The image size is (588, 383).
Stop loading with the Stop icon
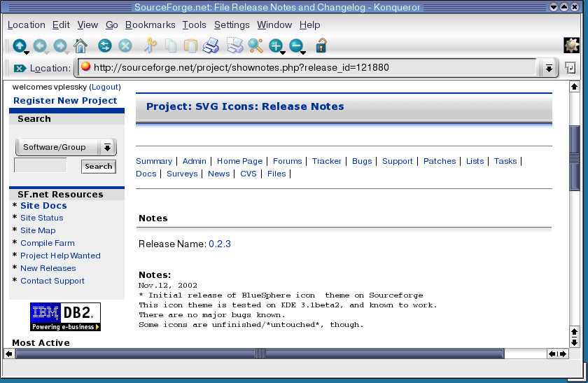tap(125, 46)
